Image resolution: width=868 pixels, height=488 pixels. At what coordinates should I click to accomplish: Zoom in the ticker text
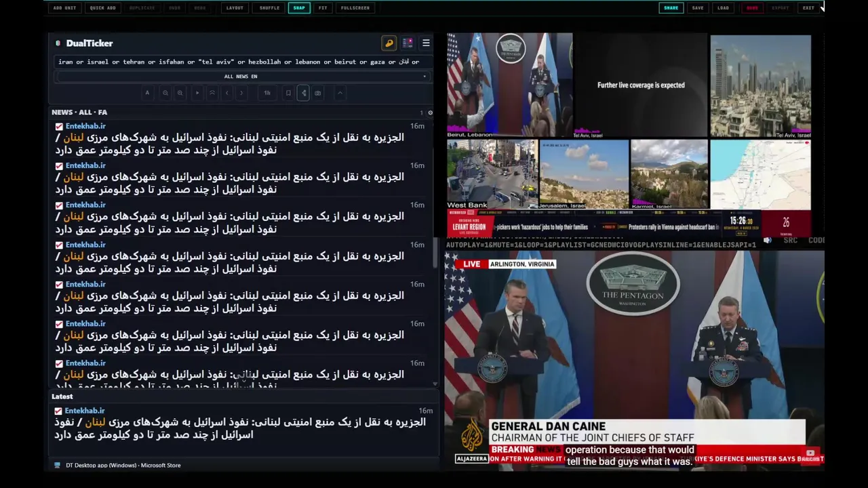click(180, 93)
